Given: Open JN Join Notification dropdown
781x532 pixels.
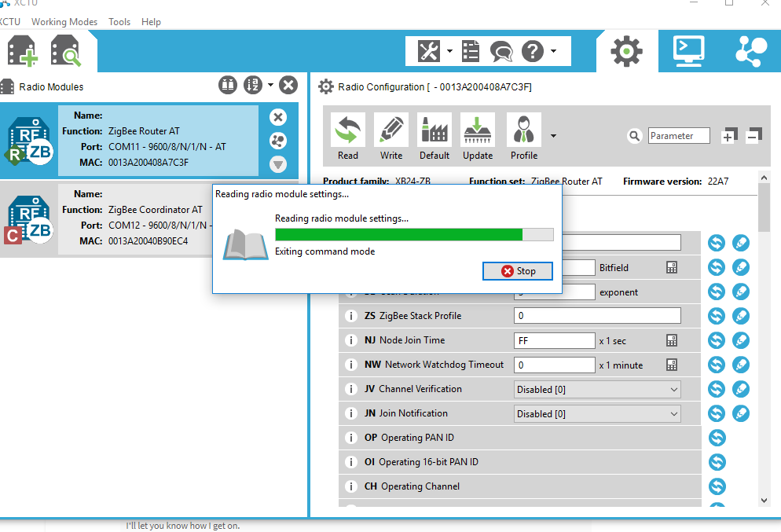Looking at the screenshot, I should pyautogui.click(x=597, y=414).
